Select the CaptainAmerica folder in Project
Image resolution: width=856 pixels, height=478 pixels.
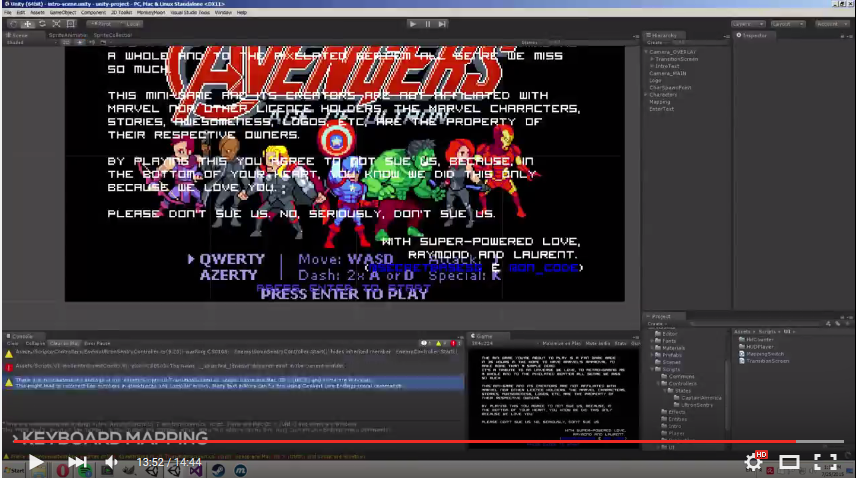[x=698, y=398]
